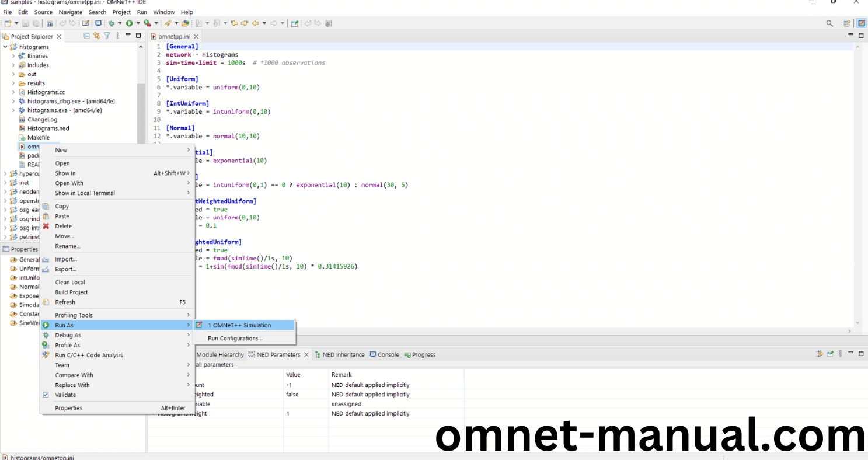Image resolution: width=868 pixels, height=460 pixels.
Task: Click the Link with Editor icon
Action: coord(97,36)
